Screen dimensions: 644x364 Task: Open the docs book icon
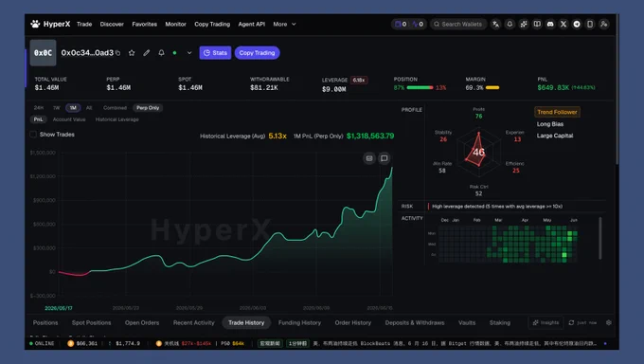(x=537, y=25)
